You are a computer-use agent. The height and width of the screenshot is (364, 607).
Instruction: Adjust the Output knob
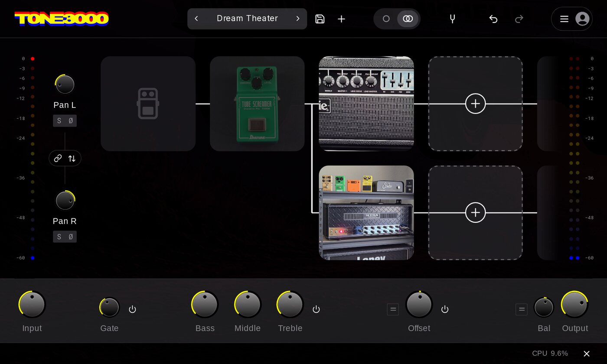[575, 304]
